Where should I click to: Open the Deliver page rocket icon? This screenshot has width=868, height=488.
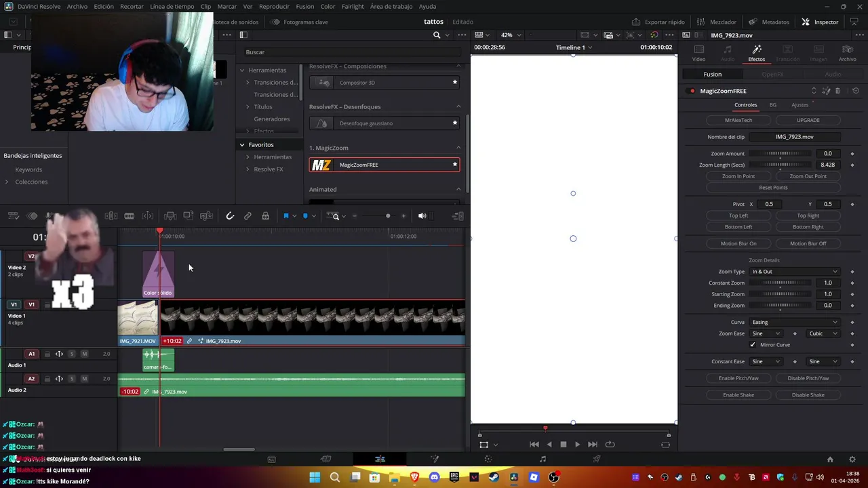click(597, 459)
